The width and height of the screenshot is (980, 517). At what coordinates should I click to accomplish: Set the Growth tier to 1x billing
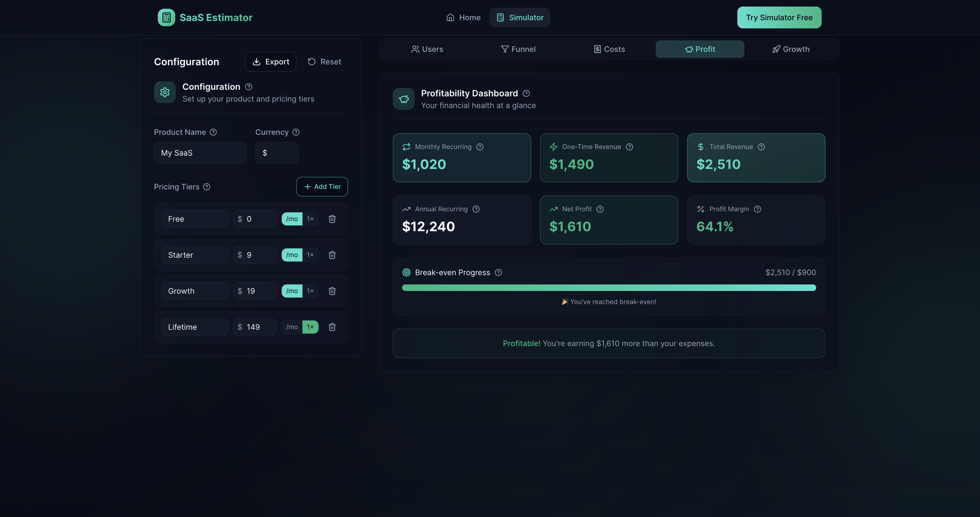310,291
